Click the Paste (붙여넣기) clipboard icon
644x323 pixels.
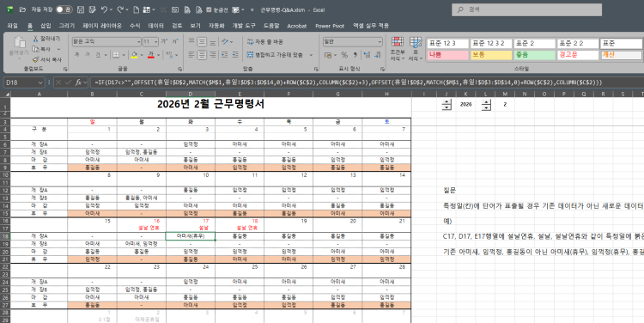(19, 42)
